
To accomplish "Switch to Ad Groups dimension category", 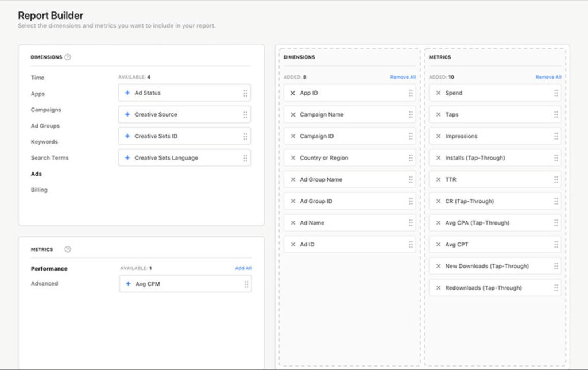I will coord(45,126).
